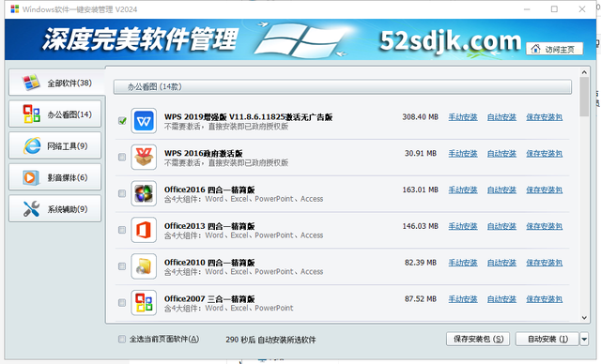The height and width of the screenshot is (364, 601).
Task: Click the Office2016 四合一精简版 title
Action: point(209,190)
